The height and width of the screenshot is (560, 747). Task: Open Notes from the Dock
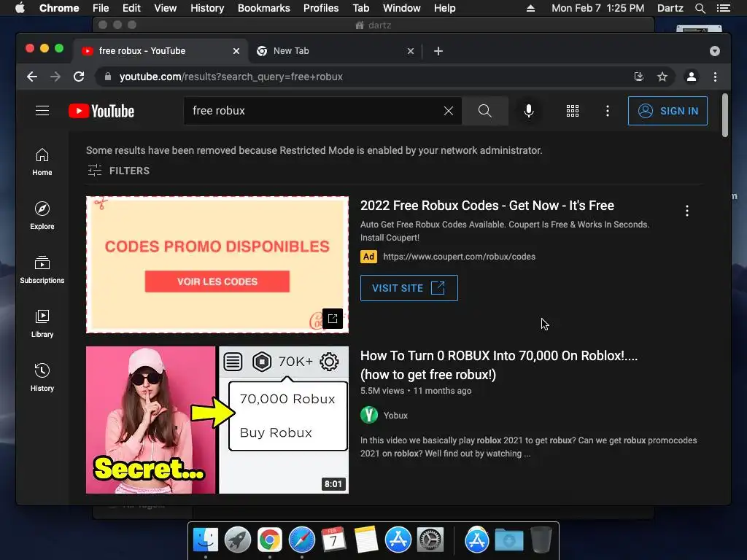[366, 540]
